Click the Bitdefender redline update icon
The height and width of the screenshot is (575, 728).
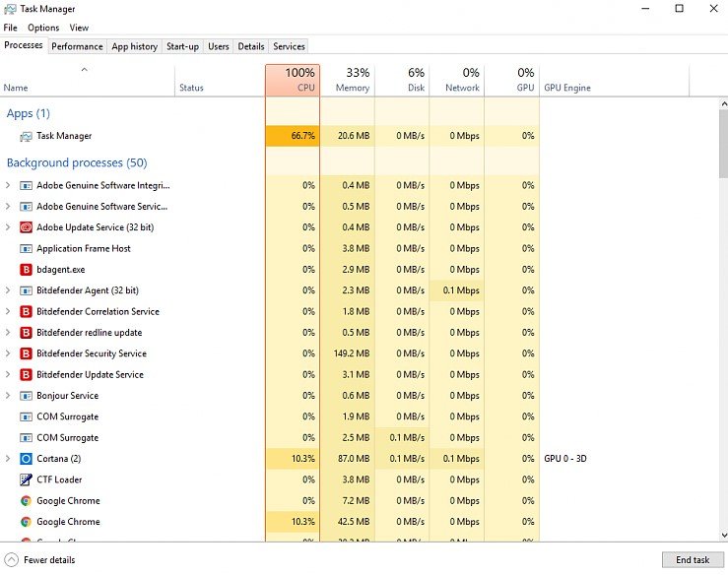tap(26, 333)
